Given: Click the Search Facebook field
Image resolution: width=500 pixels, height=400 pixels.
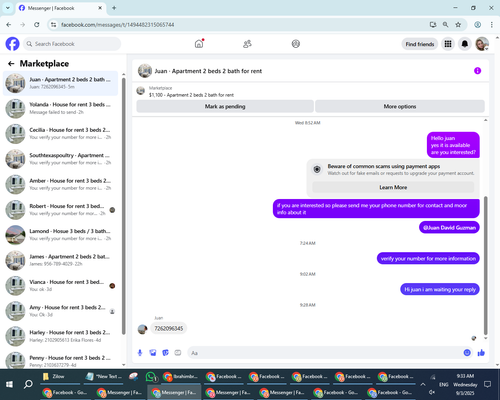Looking at the screenshot, I should 72,44.
